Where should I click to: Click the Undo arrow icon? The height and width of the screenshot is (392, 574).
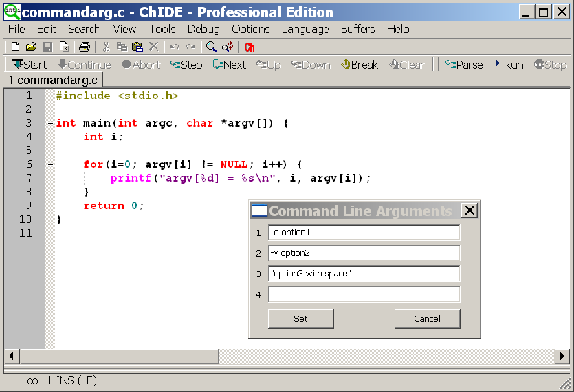(x=175, y=47)
